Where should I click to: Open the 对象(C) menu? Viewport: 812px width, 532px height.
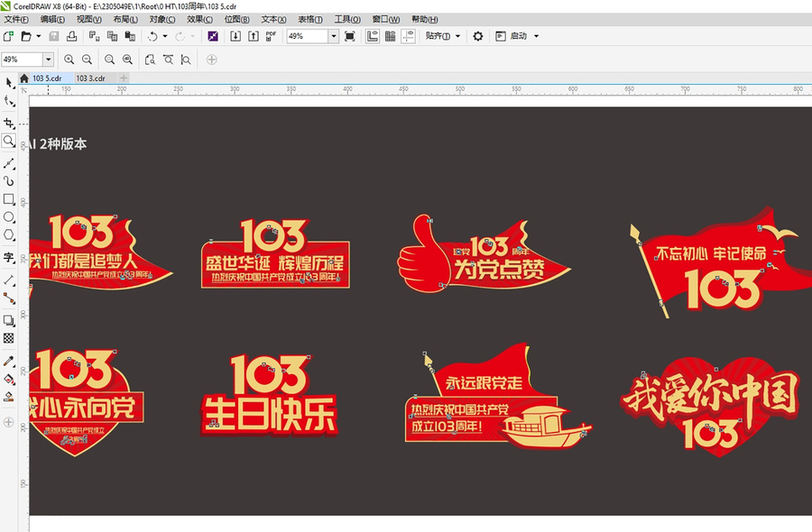162,19
